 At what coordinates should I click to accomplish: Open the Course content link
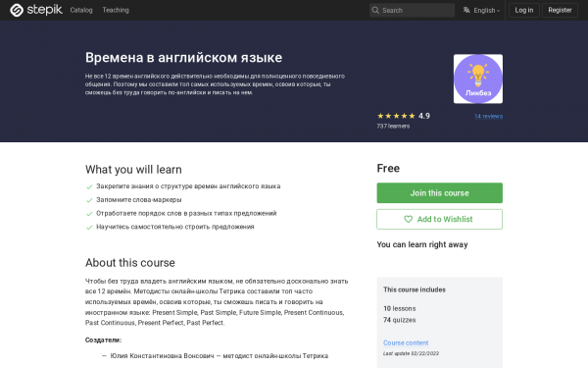pos(406,342)
